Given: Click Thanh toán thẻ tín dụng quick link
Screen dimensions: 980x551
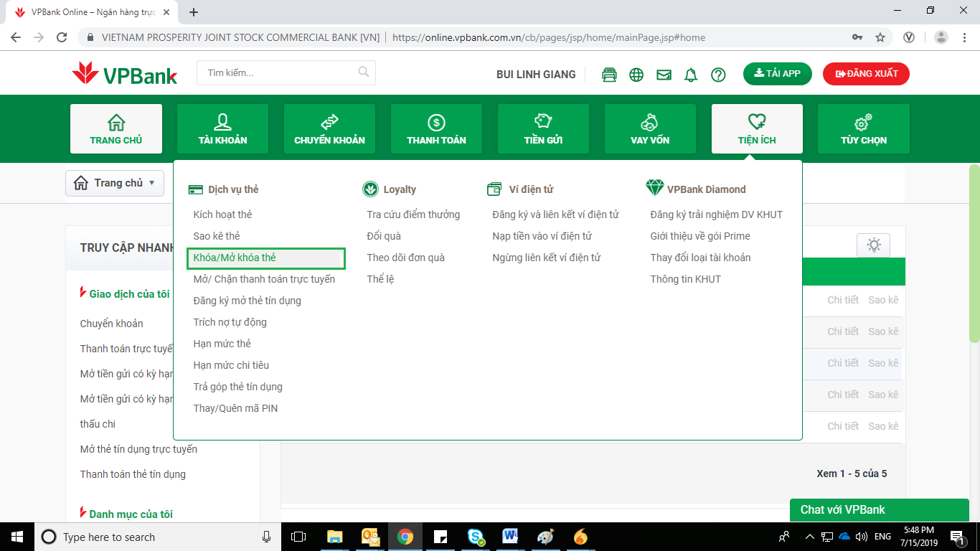Looking at the screenshot, I should [133, 474].
